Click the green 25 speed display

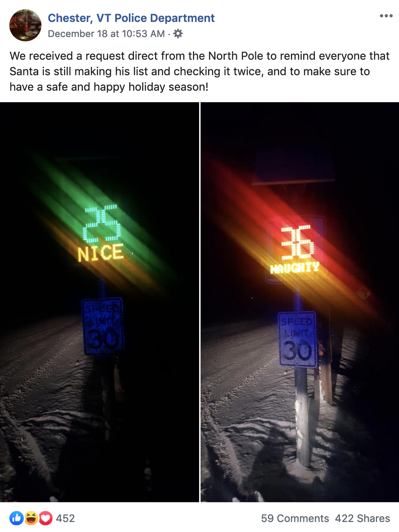pyautogui.click(x=102, y=223)
